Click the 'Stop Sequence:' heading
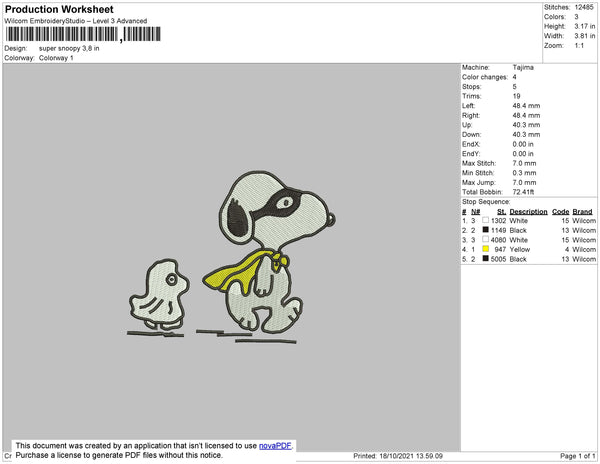The image size is (600, 464). (x=486, y=202)
